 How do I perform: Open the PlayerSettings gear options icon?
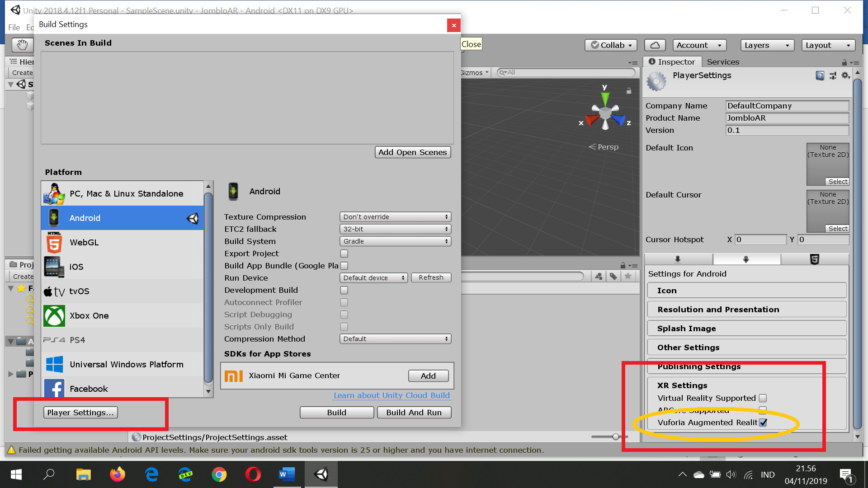click(x=845, y=75)
